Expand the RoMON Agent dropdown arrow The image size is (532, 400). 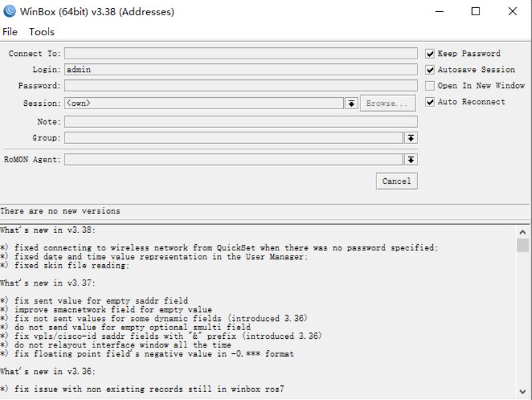click(411, 160)
